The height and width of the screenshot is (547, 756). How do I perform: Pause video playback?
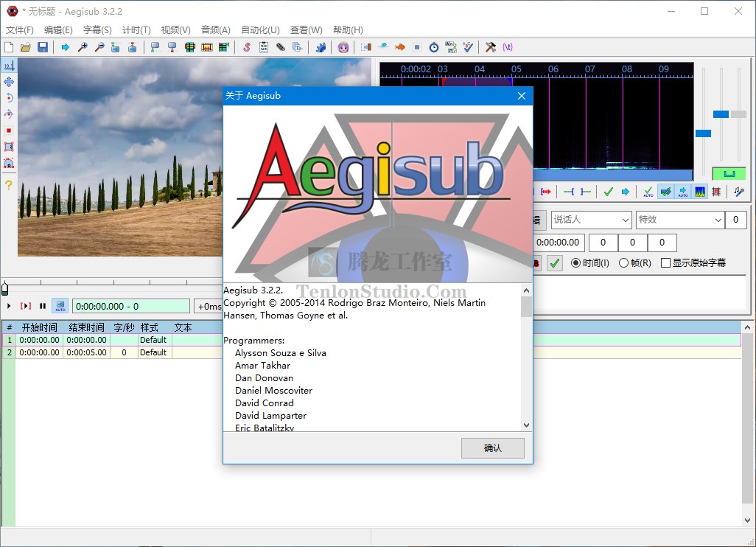click(x=43, y=306)
